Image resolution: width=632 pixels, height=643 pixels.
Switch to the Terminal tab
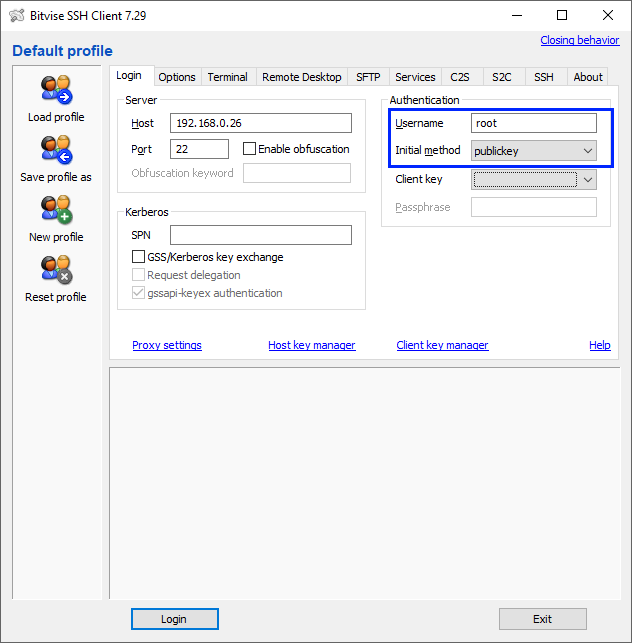(227, 77)
